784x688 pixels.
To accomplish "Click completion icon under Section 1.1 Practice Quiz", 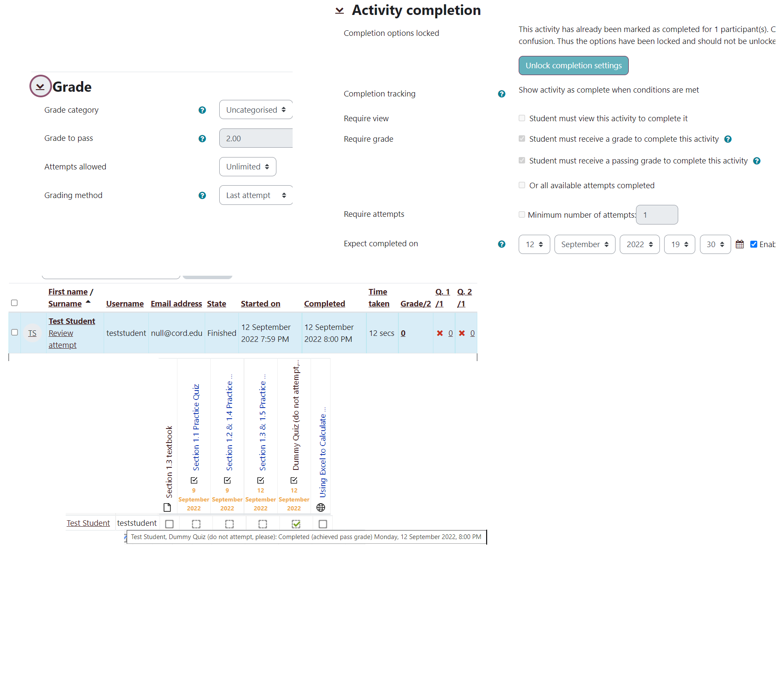I will tap(194, 480).
